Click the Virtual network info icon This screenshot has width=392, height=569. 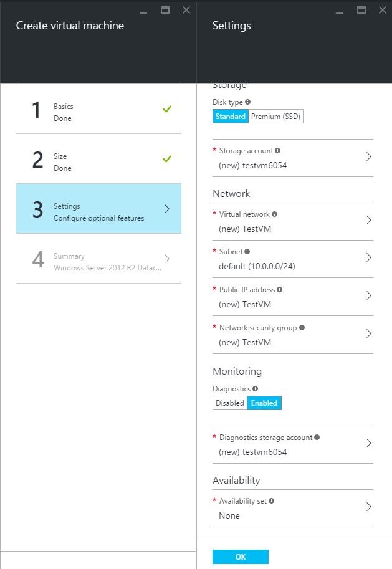point(274,214)
